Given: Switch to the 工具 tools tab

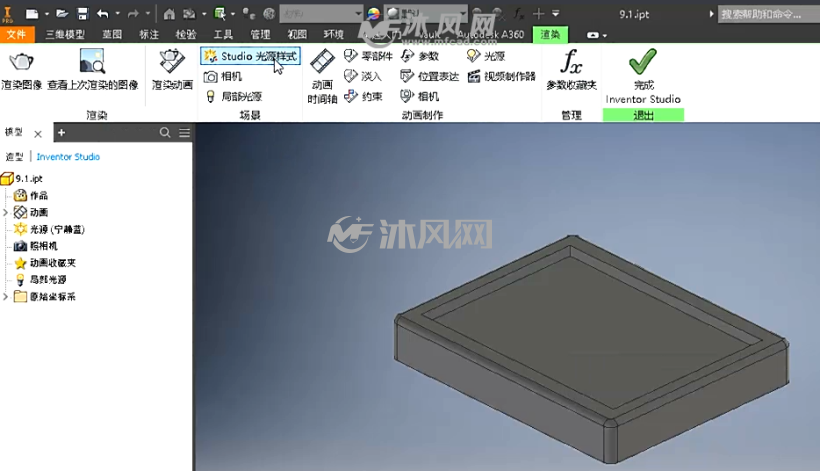Looking at the screenshot, I should click(223, 35).
